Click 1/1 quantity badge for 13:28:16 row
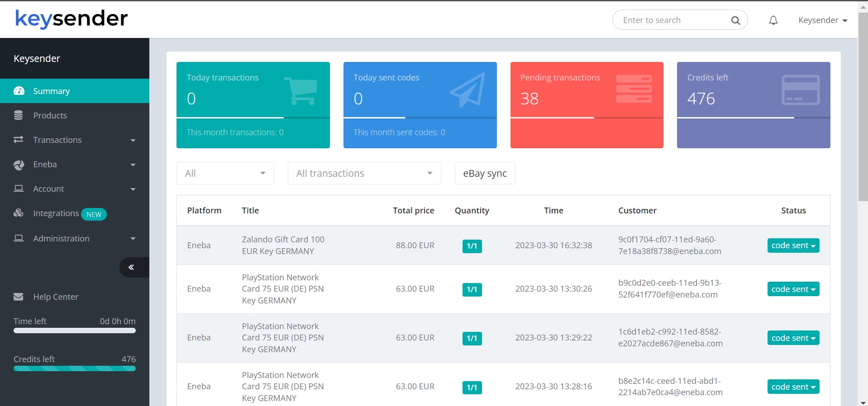Image resolution: width=868 pixels, height=406 pixels. (472, 387)
